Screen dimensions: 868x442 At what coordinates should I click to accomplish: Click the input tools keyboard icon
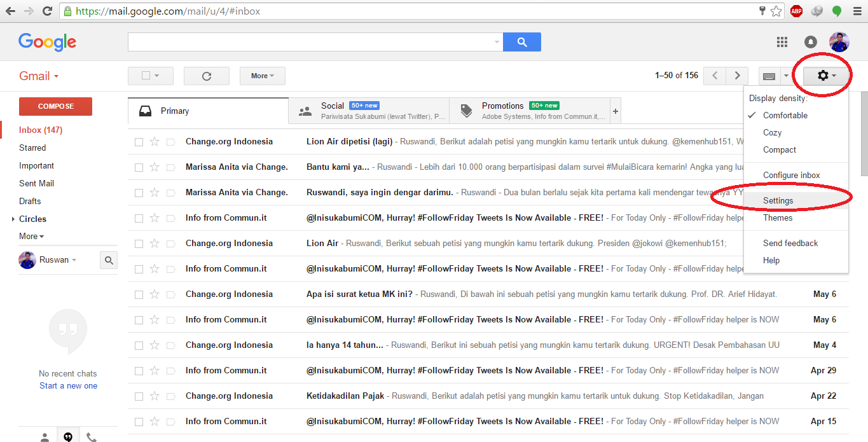click(769, 76)
